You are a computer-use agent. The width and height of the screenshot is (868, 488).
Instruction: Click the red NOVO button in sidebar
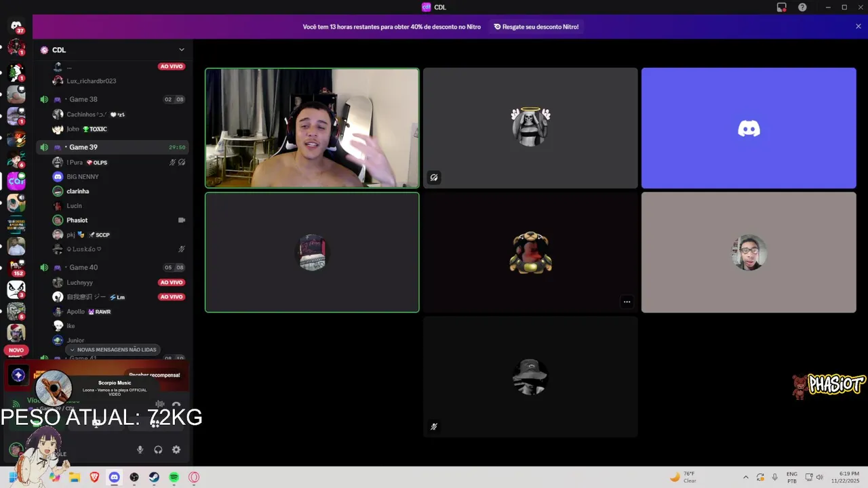(x=16, y=350)
